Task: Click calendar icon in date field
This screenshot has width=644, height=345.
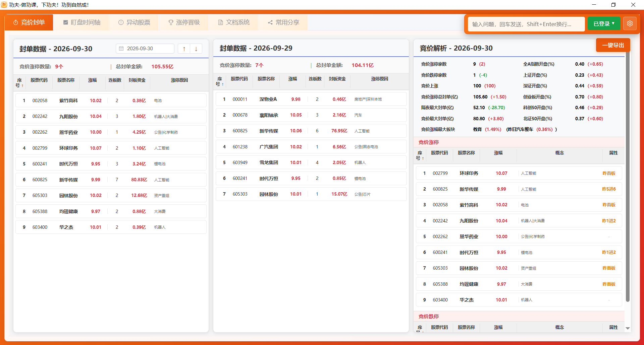Action: click(x=121, y=49)
